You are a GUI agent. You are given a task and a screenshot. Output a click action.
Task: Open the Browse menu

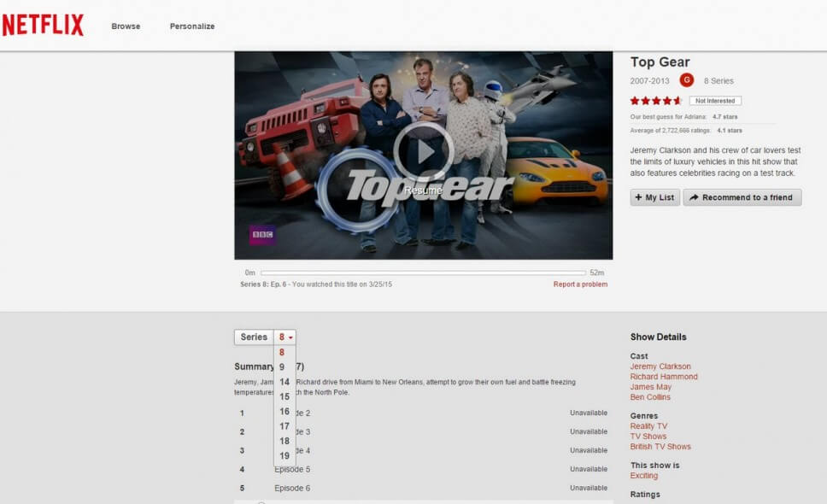[126, 26]
